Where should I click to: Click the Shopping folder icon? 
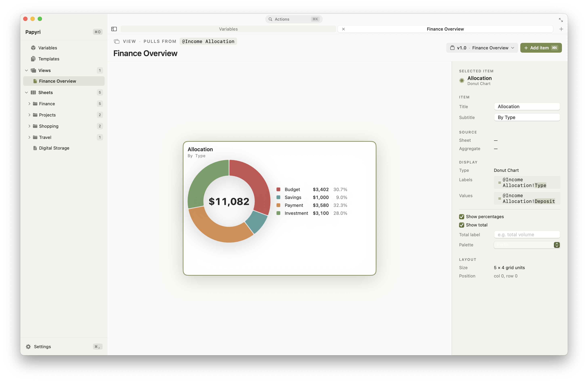click(x=35, y=126)
